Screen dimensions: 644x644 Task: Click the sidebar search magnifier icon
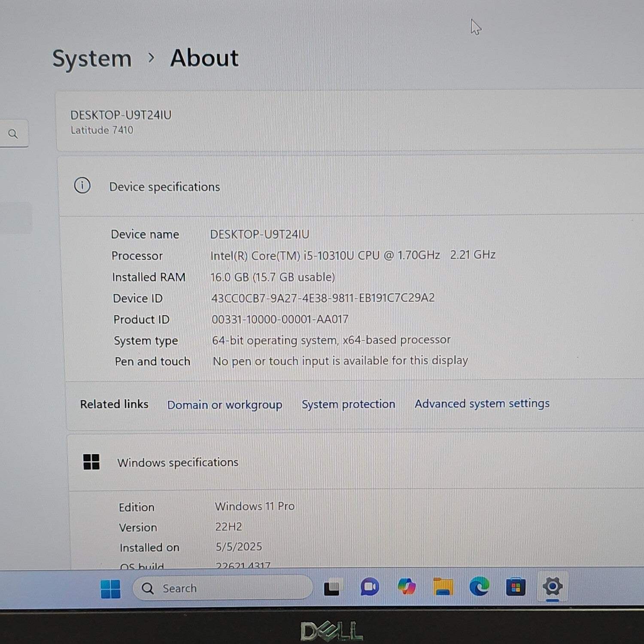click(x=13, y=134)
